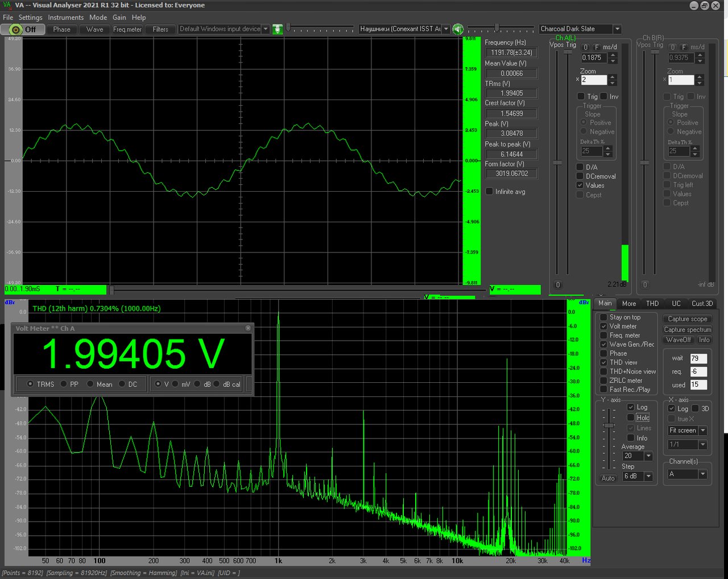Click the 'wait' input field showing 79

(698, 358)
